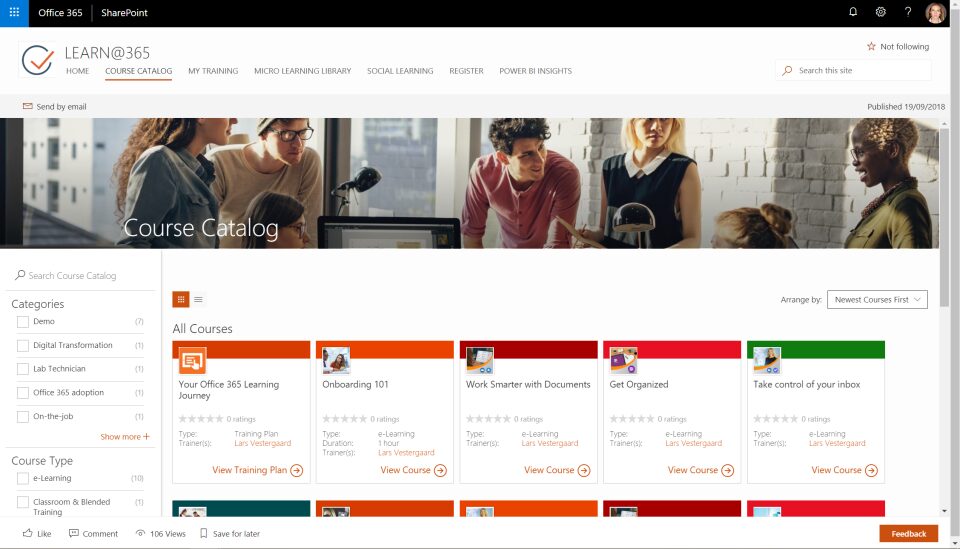Click the Search Course Catalog field
Screen dimensions: 960x549
pyautogui.click(x=81, y=275)
